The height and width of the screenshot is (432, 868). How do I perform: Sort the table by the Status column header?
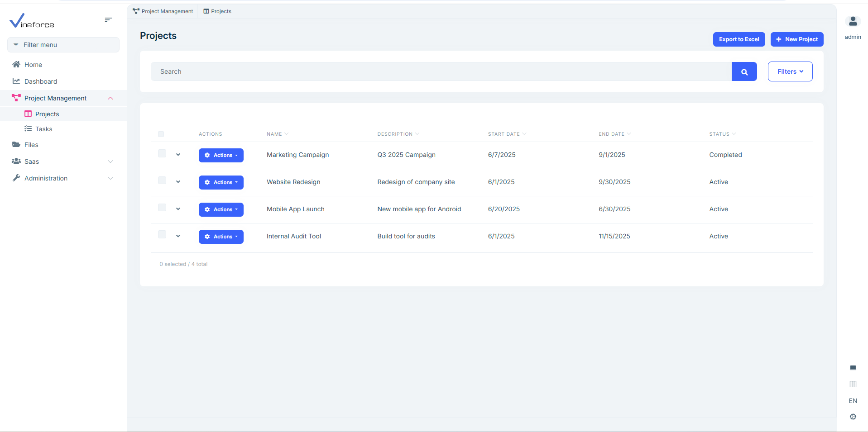click(719, 134)
